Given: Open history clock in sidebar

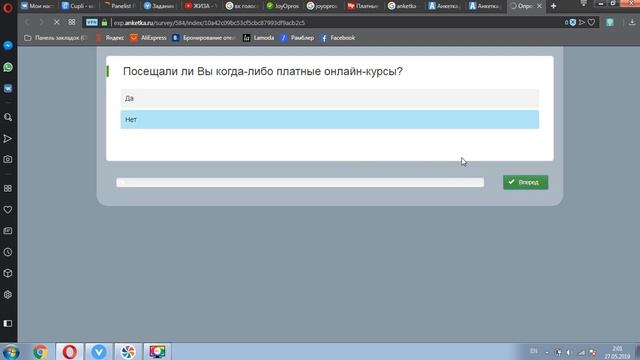Looking at the screenshot, I should pyautogui.click(x=8, y=252).
